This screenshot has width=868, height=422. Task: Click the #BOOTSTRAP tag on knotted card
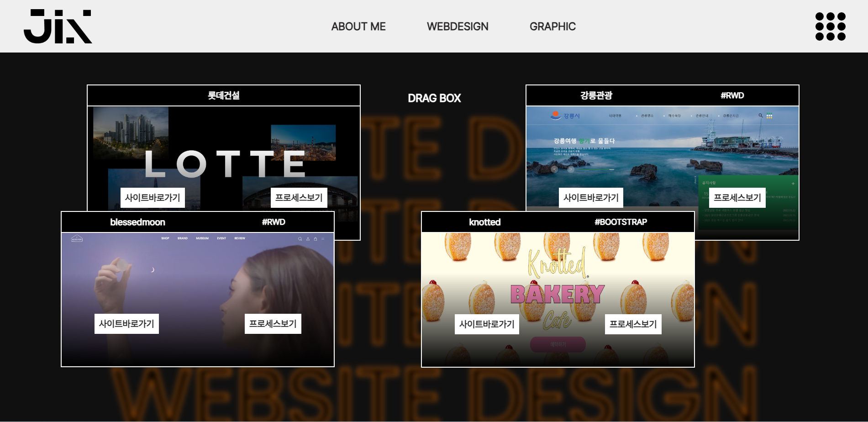[621, 222]
